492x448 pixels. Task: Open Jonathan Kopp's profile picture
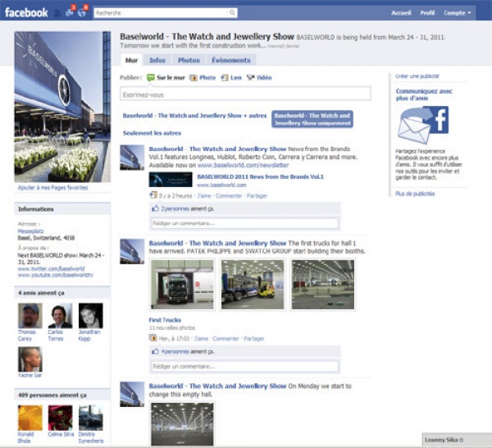[91, 315]
